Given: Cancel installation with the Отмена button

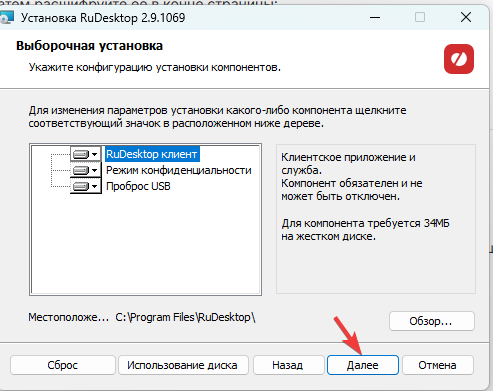Looking at the screenshot, I should [x=437, y=365].
